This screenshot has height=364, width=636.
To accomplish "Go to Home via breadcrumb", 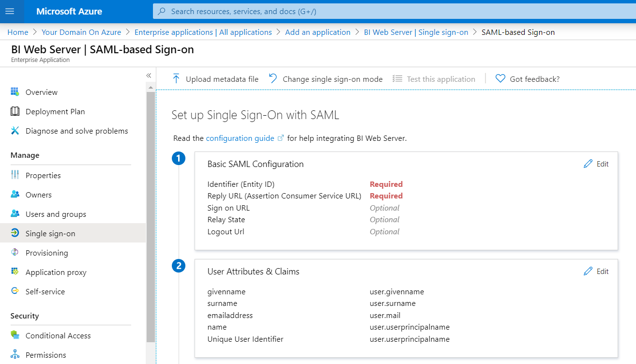I will tap(18, 32).
